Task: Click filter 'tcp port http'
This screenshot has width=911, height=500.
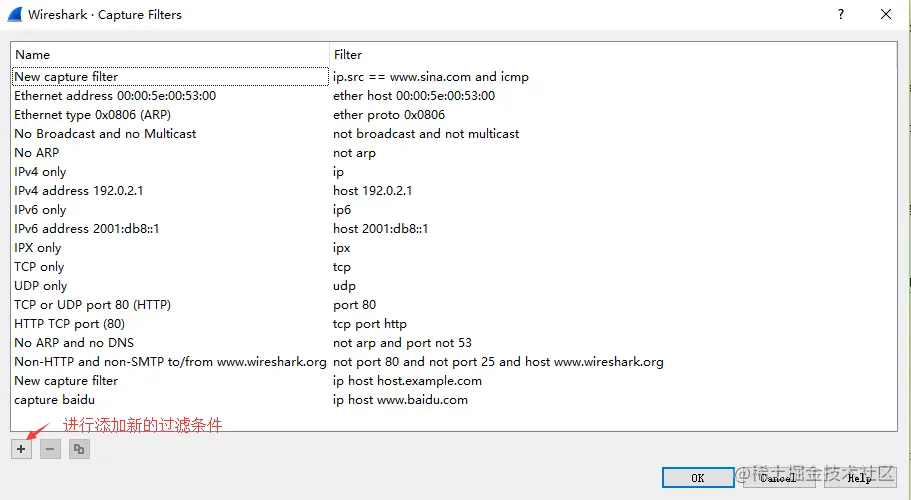Action: 370,324
